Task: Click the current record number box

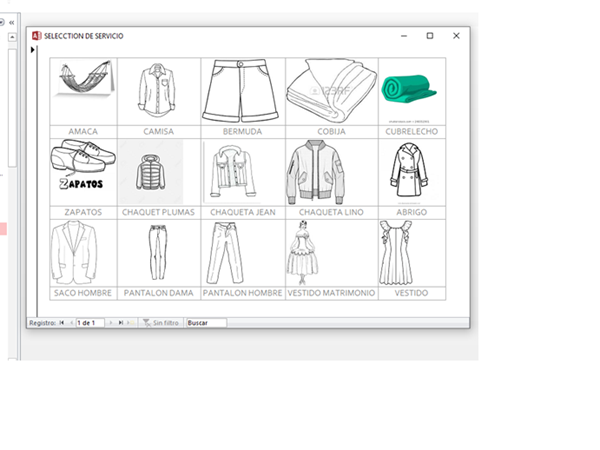Action: tap(90, 323)
